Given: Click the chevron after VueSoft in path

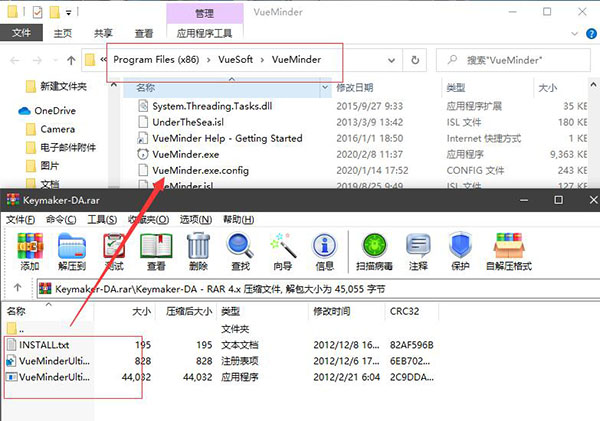Looking at the screenshot, I should [262, 60].
